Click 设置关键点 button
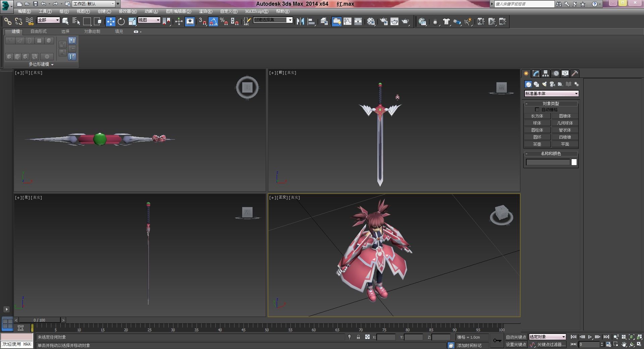The width and height of the screenshot is (644, 349). coord(516,345)
